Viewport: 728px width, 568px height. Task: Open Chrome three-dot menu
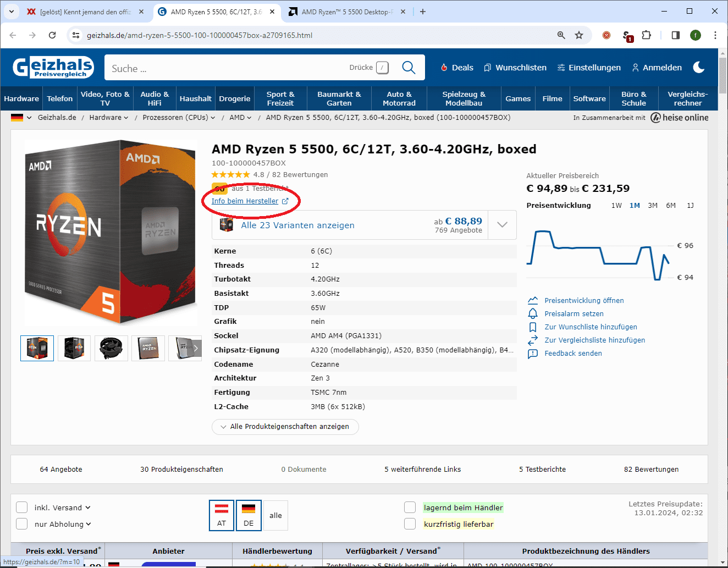(715, 35)
